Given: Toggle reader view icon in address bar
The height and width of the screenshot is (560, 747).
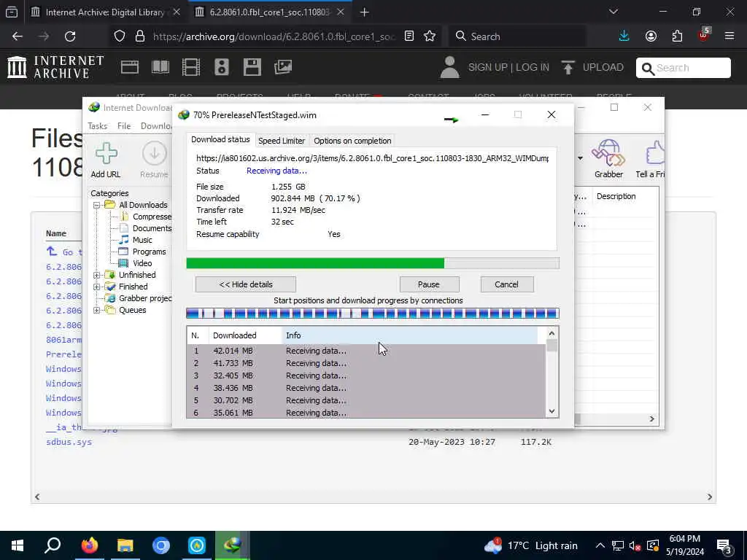Looking at the screenshot, I should (409, 36).
